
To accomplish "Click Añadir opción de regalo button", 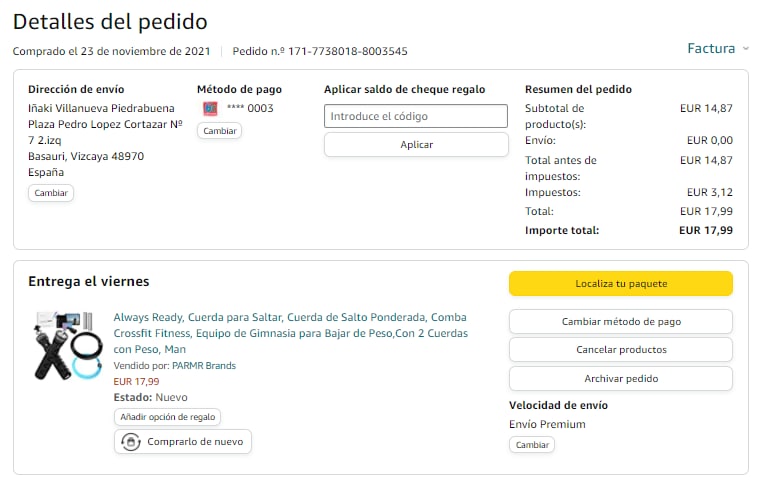I will (167, 417).
